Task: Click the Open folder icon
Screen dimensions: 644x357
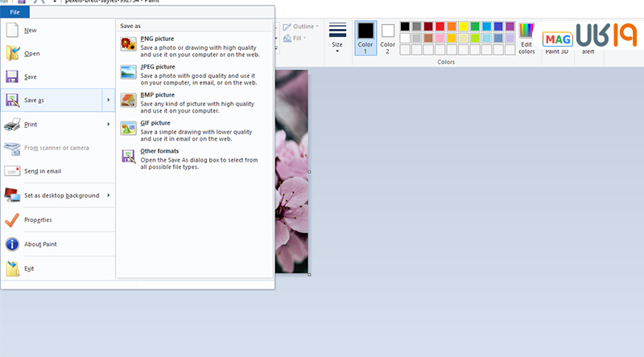Action: (12, 53)
